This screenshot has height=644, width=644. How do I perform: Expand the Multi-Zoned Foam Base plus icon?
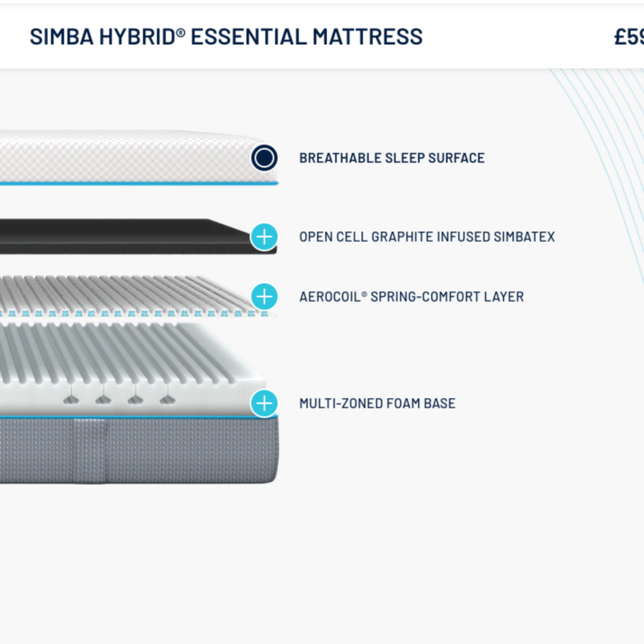(264, 403)
